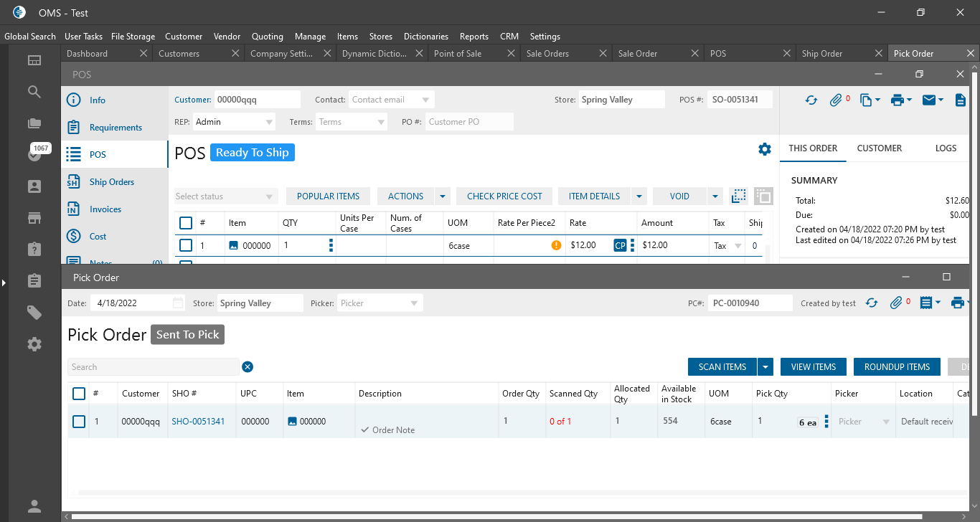This screenshot has height=522, width=980.
Task: Tick the select-all checkbox in Pick Order header
Action: click(79, 394)
